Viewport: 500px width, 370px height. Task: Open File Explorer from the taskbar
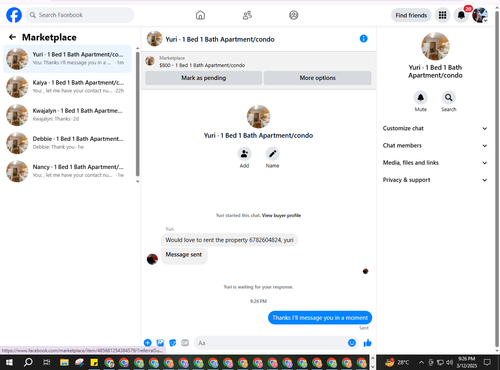click(x=64, y=362)
